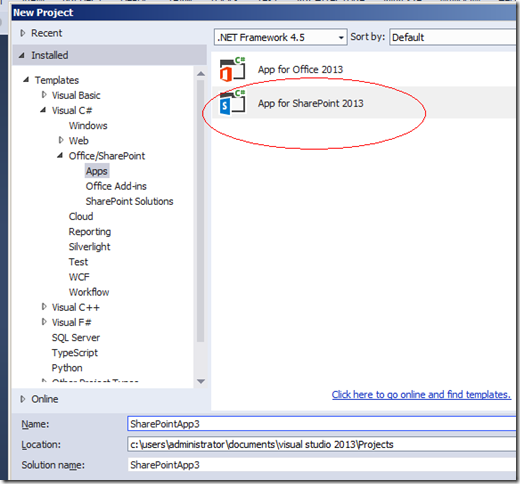Select the App for Office 2013 icon
Image resolution: width=520 pixels, height=484 pixels.
232,69
